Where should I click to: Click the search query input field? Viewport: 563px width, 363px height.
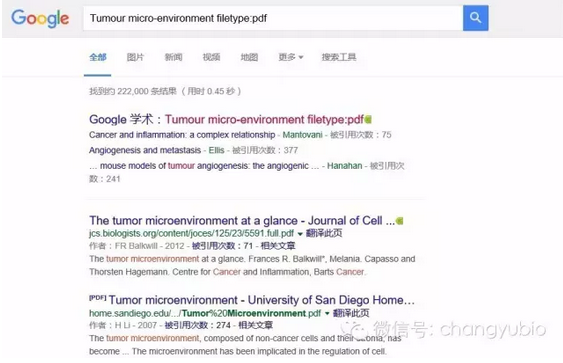[273, 18]
